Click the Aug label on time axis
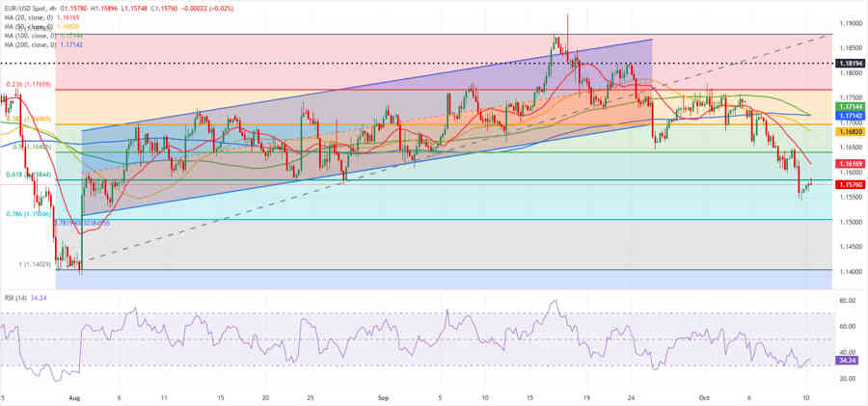Viewport: 868px width, 406px height. pos(74,397)
